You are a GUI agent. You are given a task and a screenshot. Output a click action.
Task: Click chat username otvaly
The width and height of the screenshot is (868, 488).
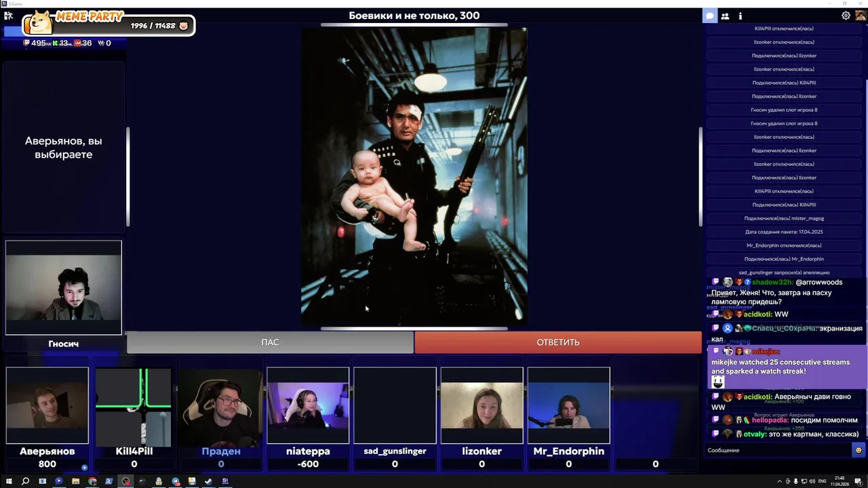(755, 434)
